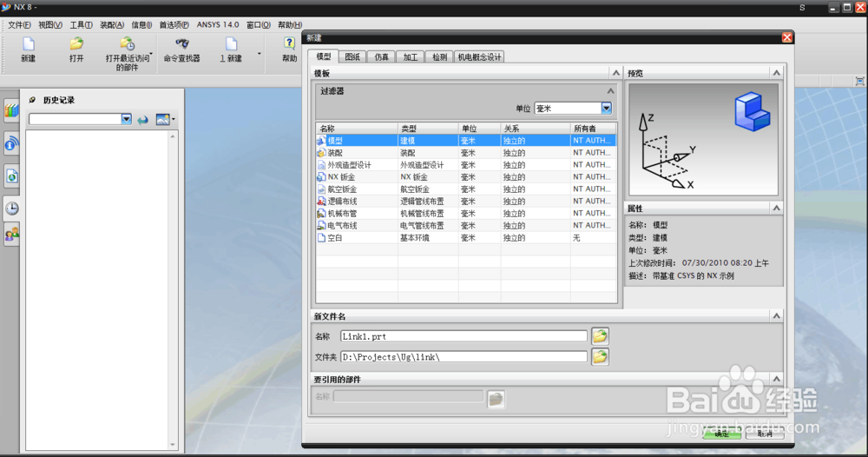The width and height of the screenshot is (868, 457).
Task: Click the history panel back arrow icon
Action: tap(143, 120)
